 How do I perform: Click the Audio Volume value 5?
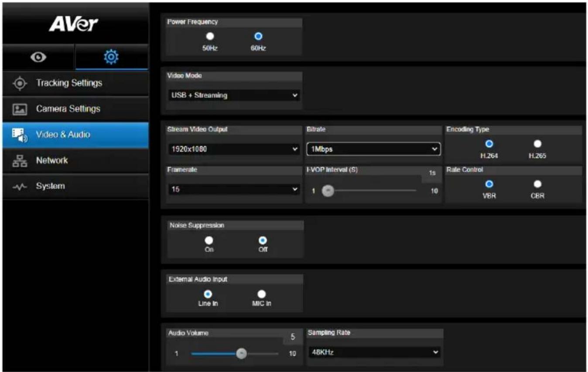click(x=293, y=337)
